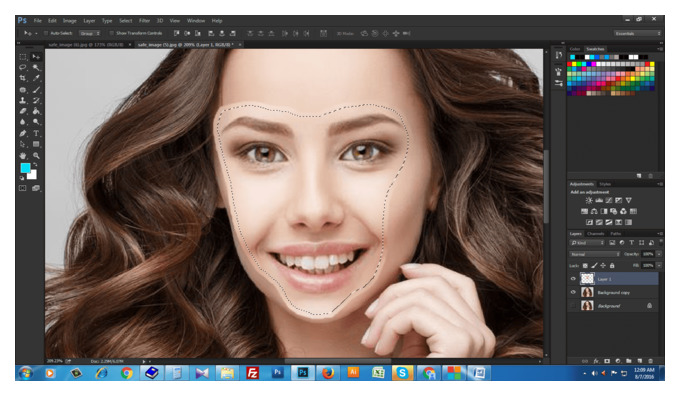Select the Eraser tool

(x=23, y=111)
